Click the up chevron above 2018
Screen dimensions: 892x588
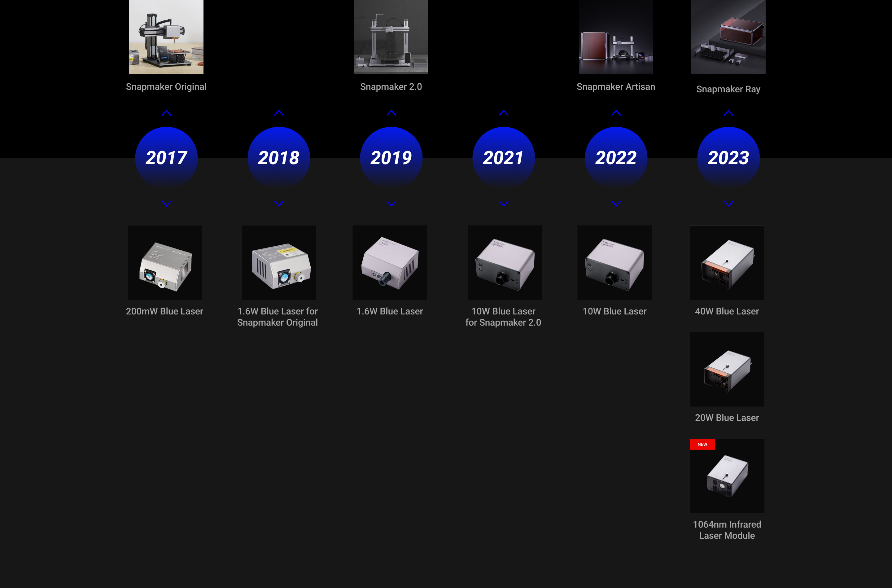pos(279,113)
